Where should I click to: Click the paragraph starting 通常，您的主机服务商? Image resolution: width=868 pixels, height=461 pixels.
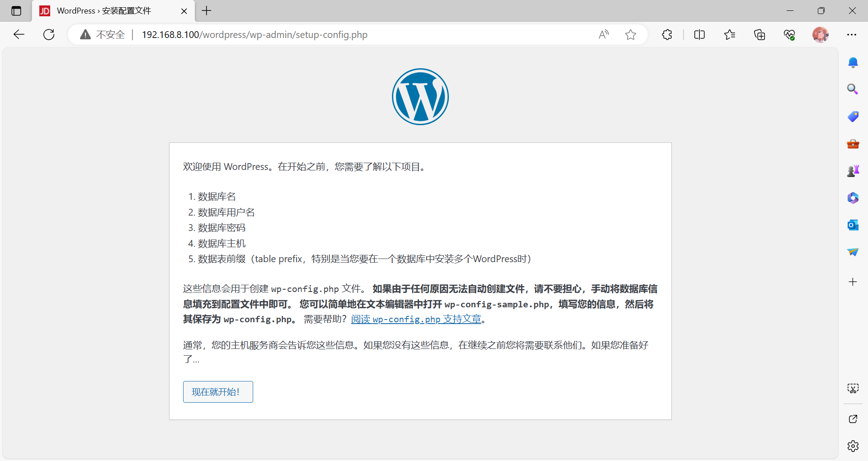416,352
